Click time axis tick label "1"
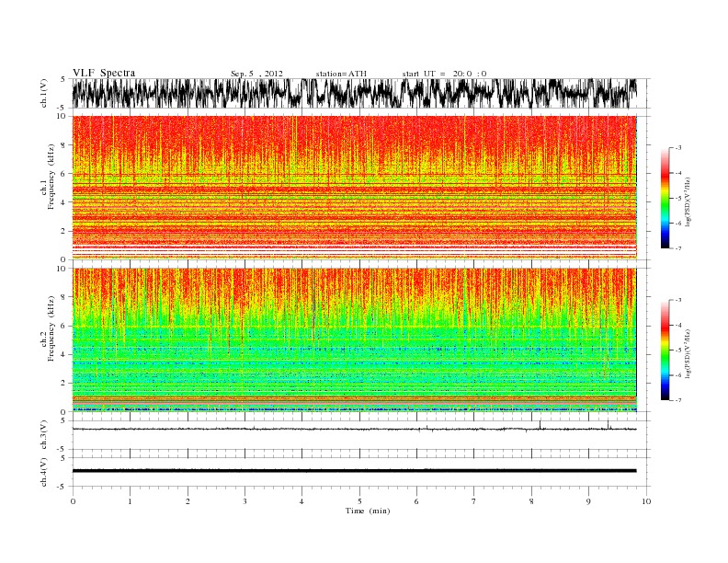 click(130, 501)
